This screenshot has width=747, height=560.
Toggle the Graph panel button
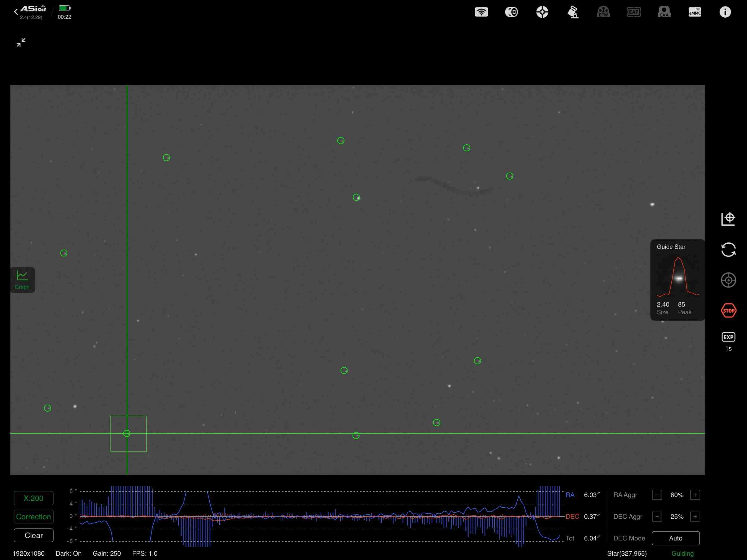22,280
